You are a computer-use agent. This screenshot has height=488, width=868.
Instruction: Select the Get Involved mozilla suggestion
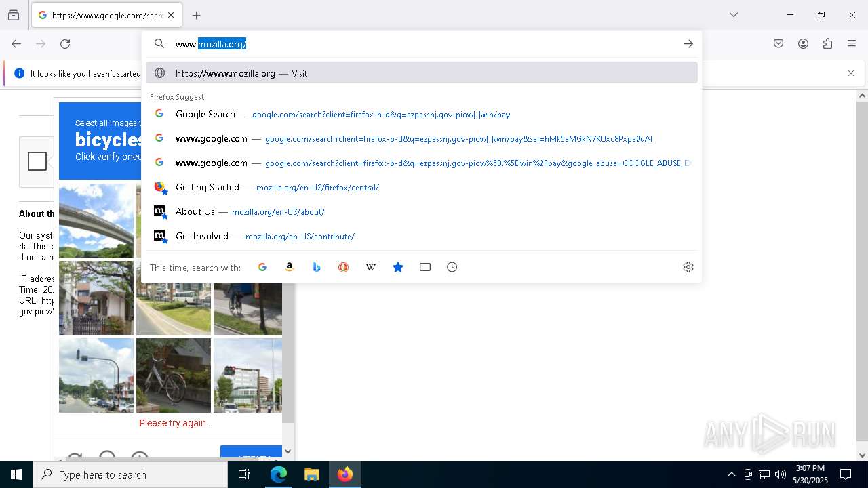[421, 236]
